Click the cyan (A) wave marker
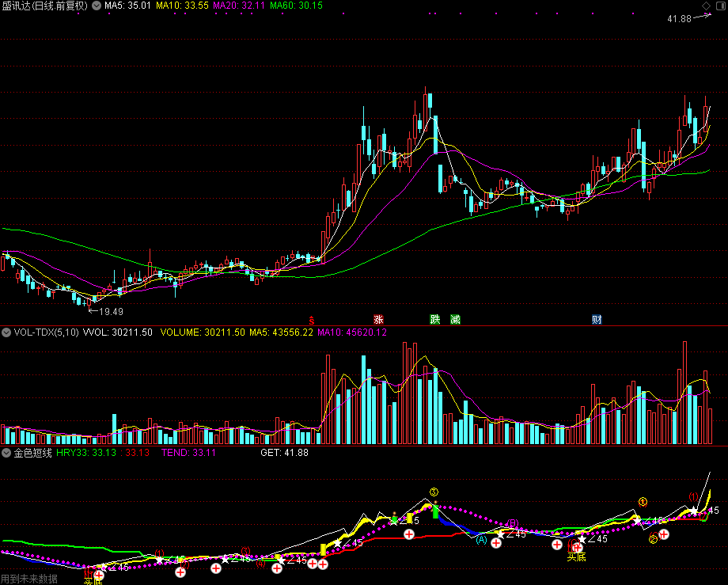The height and width of the screenshot is (585, 728). coord(481,540)
